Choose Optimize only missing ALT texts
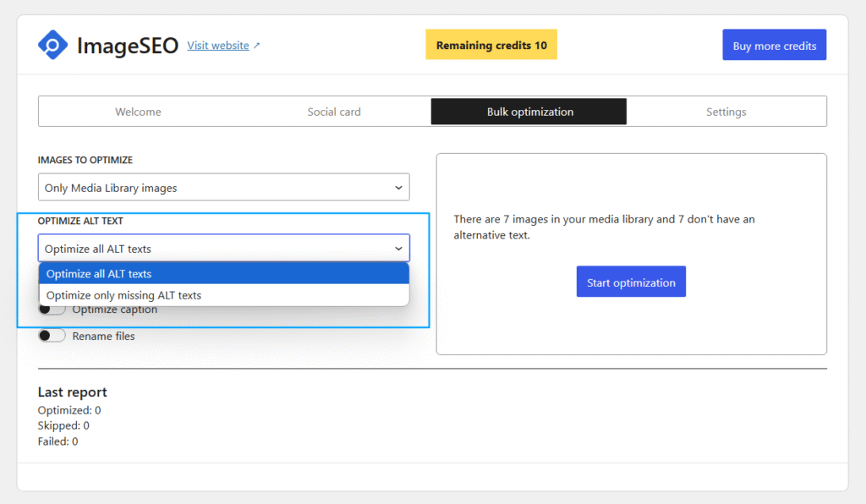Image resolution: width=866 pixels, height=504 pixels. 223,295
